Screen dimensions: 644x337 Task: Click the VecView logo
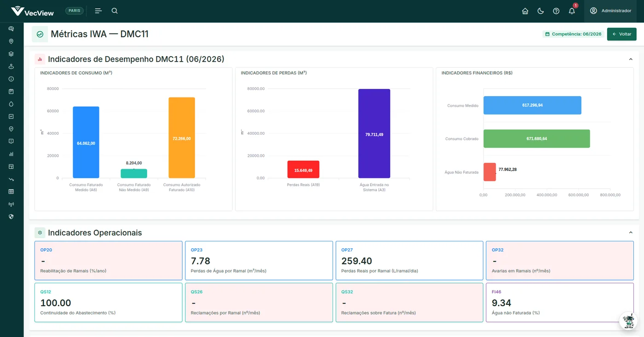(33, 11)
